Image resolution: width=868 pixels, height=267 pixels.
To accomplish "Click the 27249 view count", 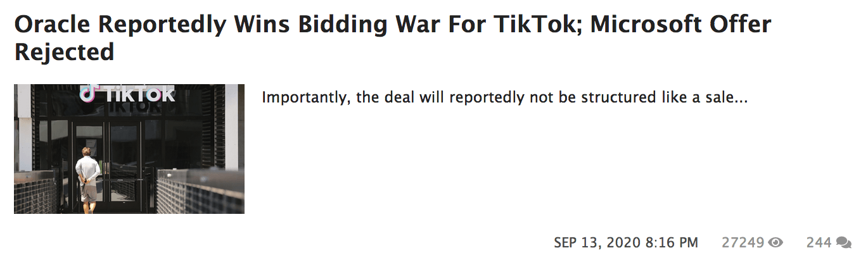I will [x=743, y=242].
